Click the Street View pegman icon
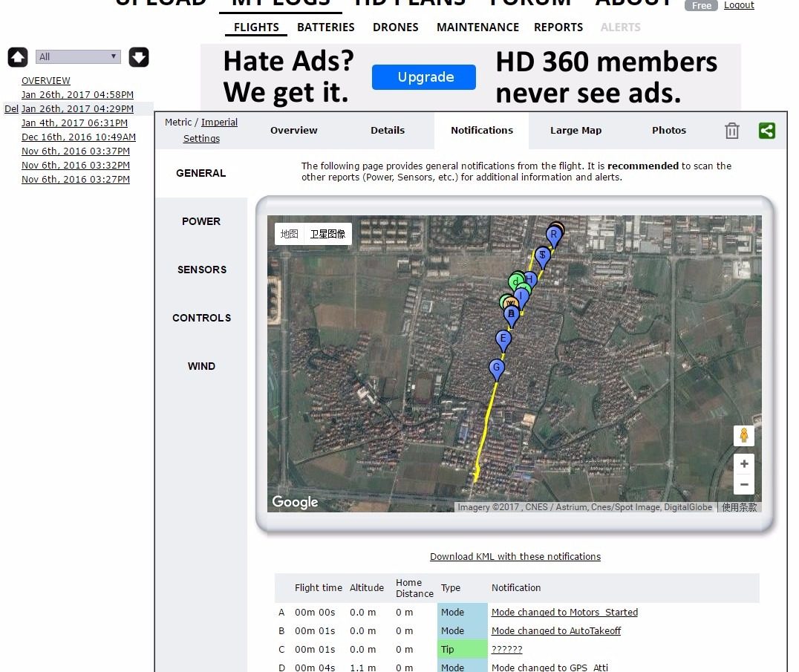 coord(744,436)
